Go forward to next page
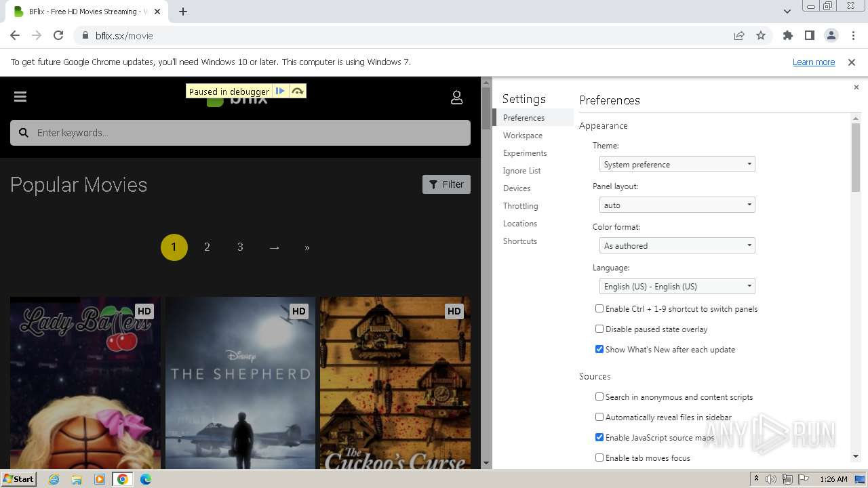868x488 pixels. pos(37,35)
